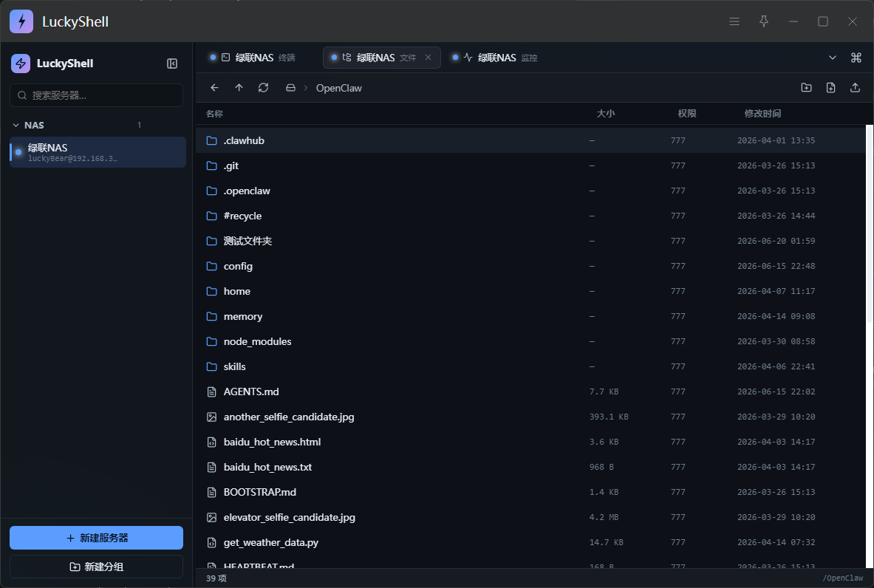Sort by 权限 column header

click(687, 114)
